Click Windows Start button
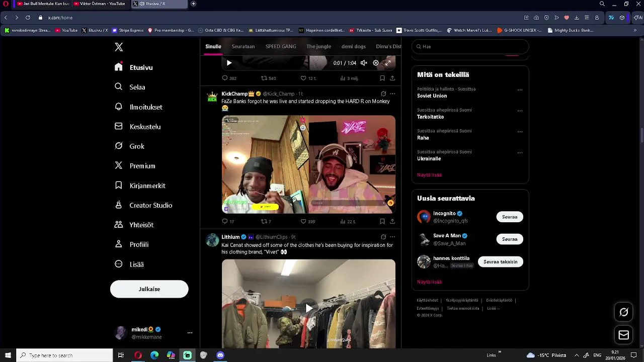The image size is (644, 362). (x=8, y=355)
